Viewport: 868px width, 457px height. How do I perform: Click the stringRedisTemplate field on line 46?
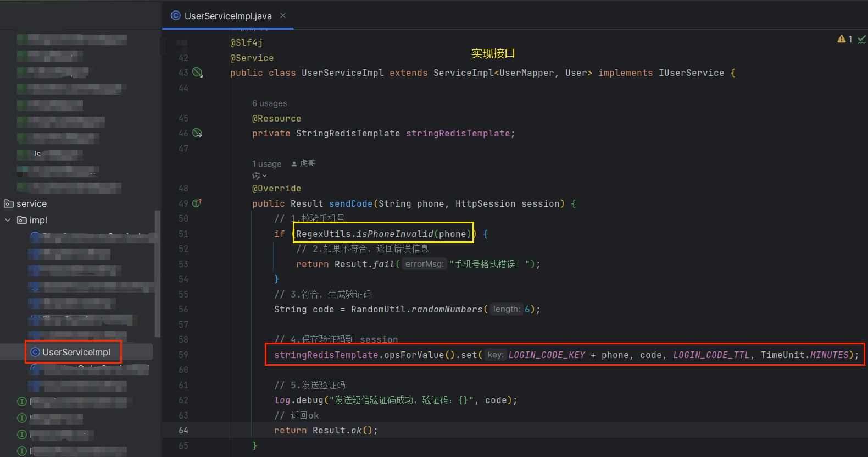(x=458, y=133)
